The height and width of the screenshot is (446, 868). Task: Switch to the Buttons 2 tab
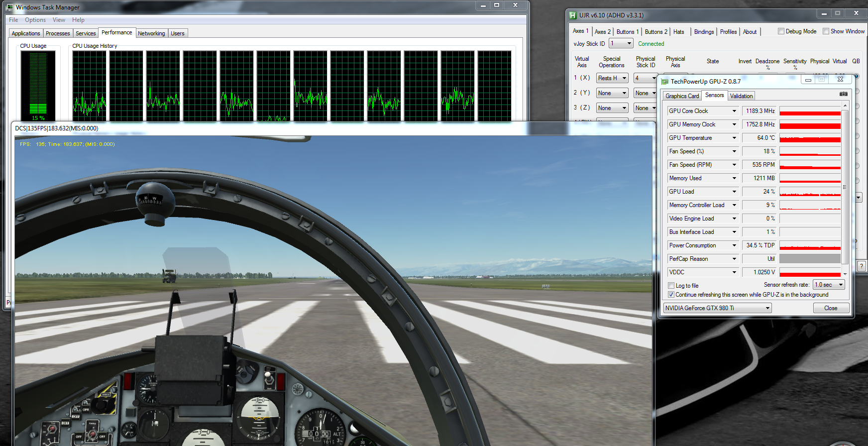(x=656, y=32)
